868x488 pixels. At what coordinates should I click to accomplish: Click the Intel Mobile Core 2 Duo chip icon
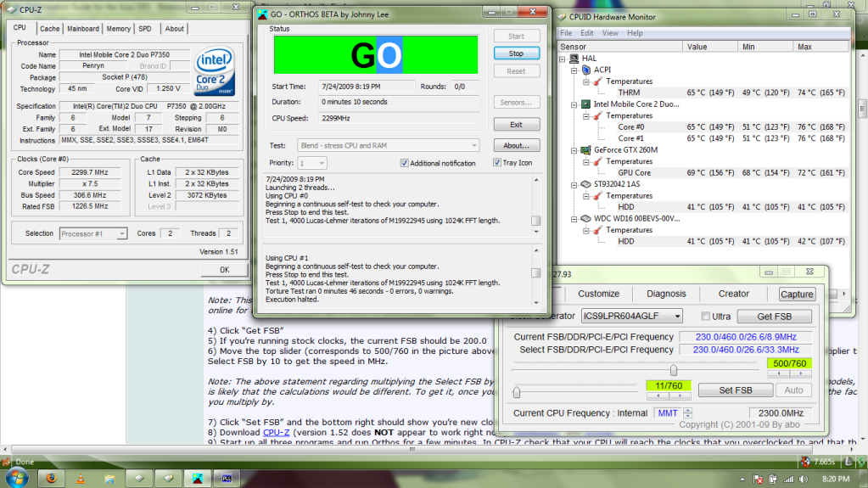[586, 104]
